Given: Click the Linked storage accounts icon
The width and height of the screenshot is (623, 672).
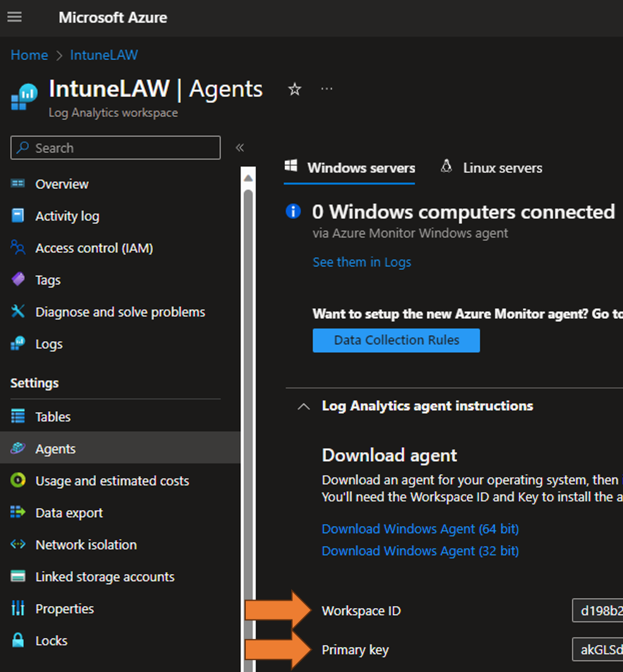Looking at the screenshot, I should [x=19, y=577].
